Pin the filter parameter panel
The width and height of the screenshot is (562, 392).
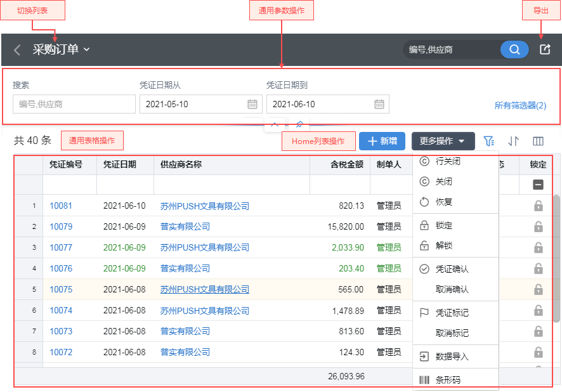(299, 124)
